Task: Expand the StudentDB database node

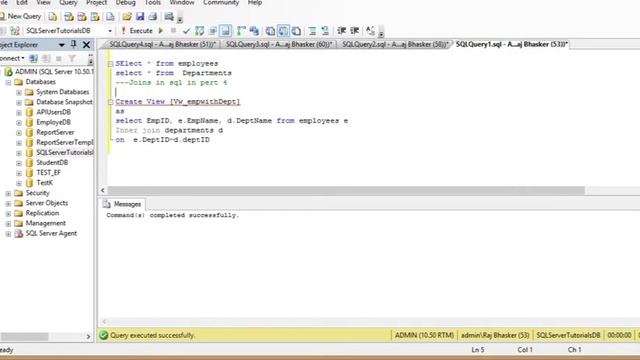Action: (19, 163)
